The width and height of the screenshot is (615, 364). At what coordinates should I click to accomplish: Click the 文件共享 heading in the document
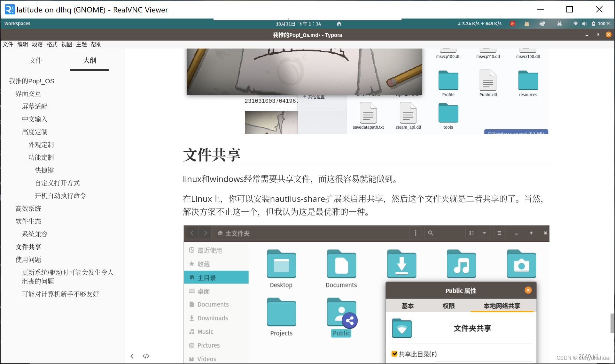[212, 155]
